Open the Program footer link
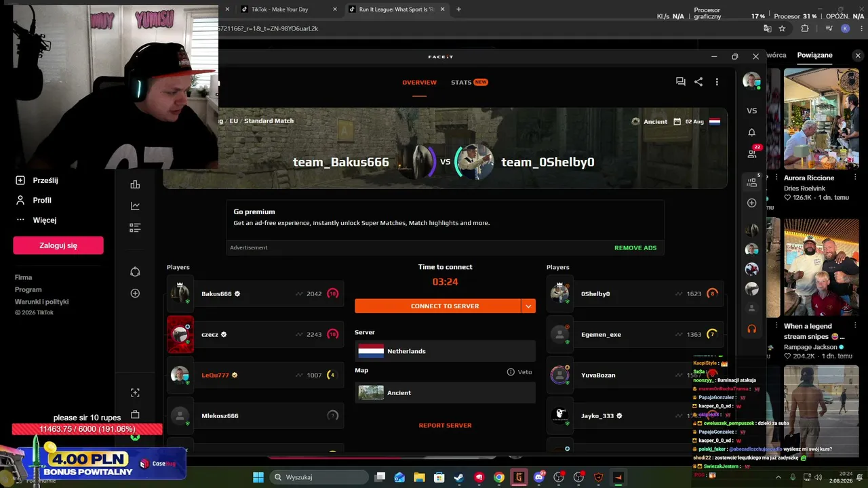The width and height of the screenshot is (868, 488). (28, 289)
